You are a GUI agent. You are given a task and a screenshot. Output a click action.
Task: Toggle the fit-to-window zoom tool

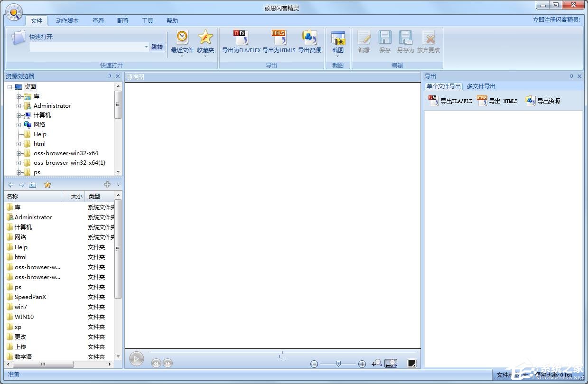[x=376, y=364]
